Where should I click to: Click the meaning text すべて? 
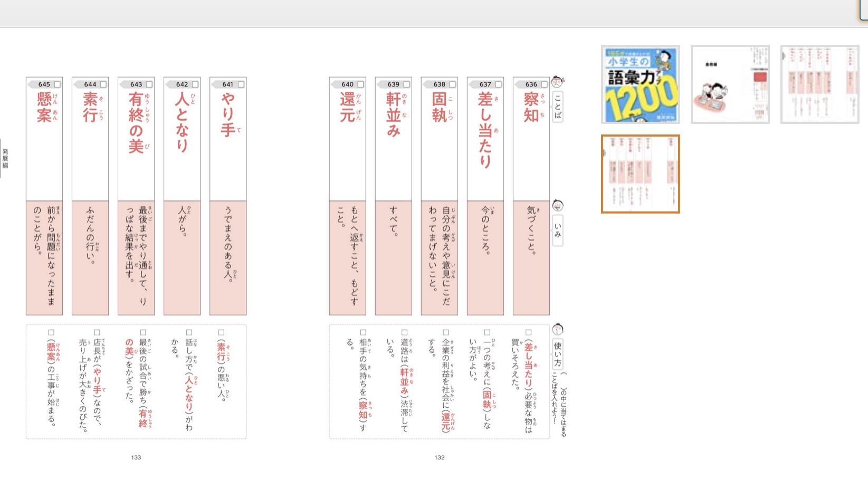click(x=393, y=220)
